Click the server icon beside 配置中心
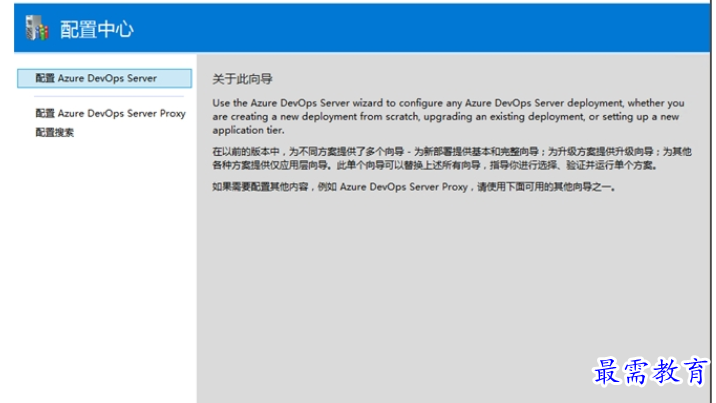 pos(37,28)
